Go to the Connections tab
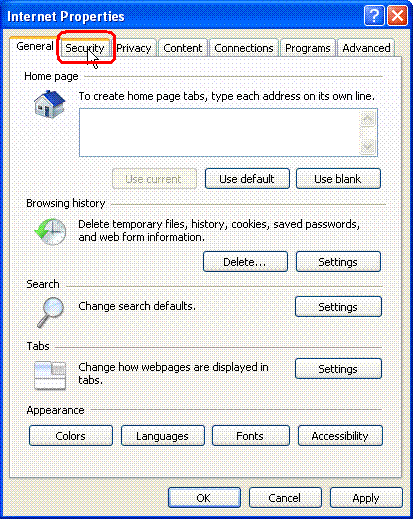Image resolution: width=413 pixels, height=519 pixels. point(244,48)
